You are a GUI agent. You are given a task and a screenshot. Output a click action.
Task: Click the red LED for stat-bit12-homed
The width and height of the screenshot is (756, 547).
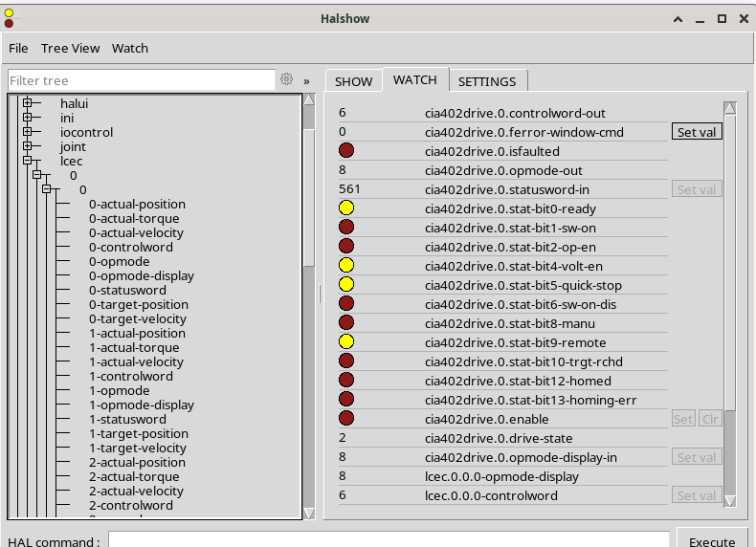[346, 381]
